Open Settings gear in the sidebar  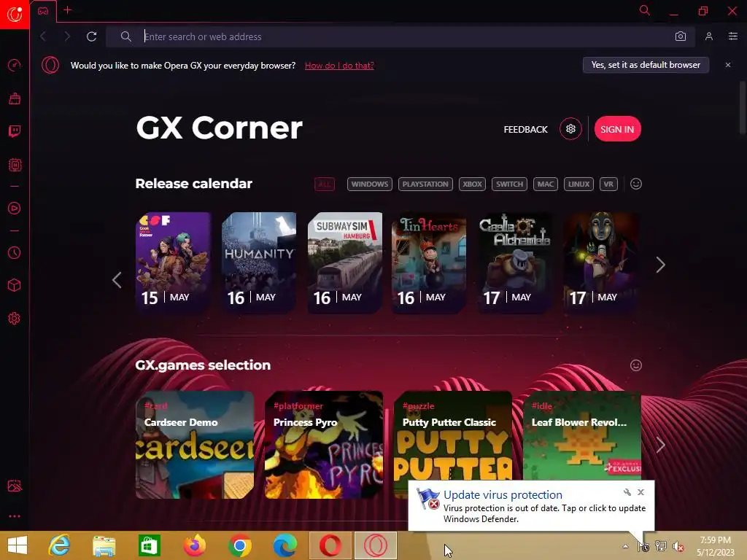(15, 318)
